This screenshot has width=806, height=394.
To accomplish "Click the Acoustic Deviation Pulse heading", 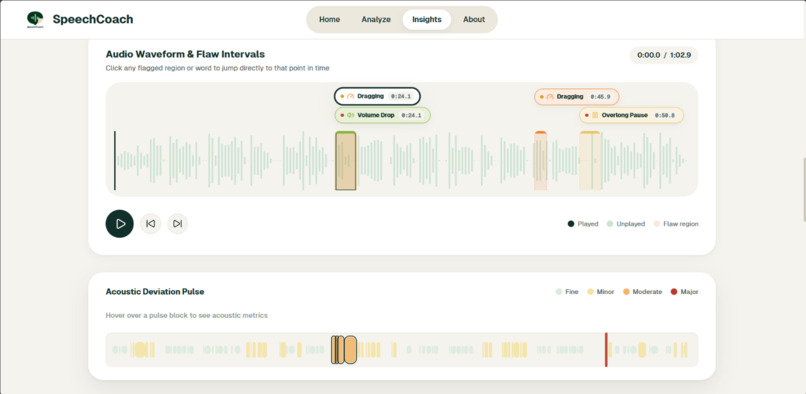I will pyautogui.click(x=155, y=292).
